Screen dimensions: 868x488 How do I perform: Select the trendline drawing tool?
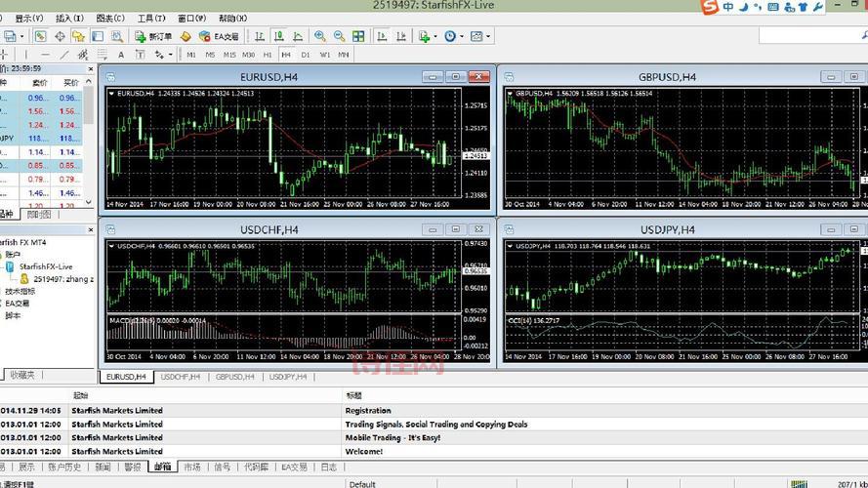(64, 55)
